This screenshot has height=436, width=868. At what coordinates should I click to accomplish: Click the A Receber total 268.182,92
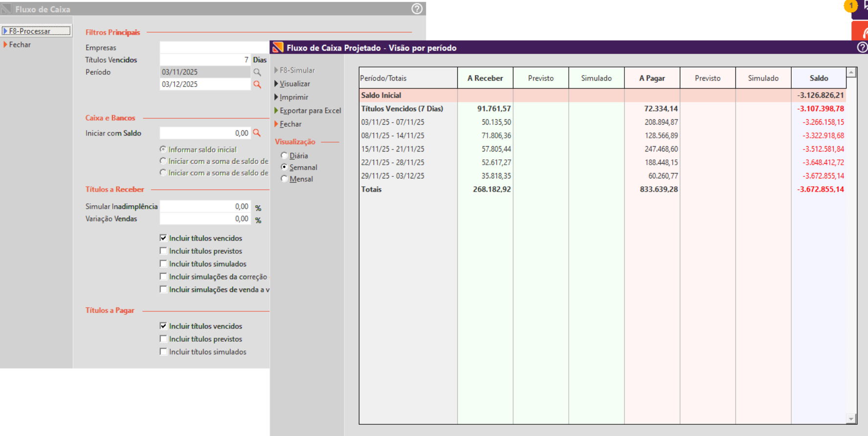point(491,189)
